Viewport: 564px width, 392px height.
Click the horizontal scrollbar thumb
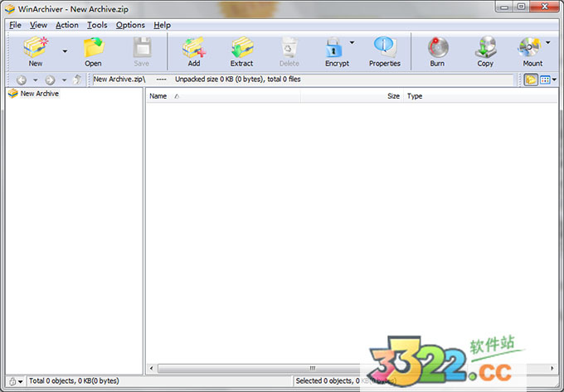tap(312, 368)
